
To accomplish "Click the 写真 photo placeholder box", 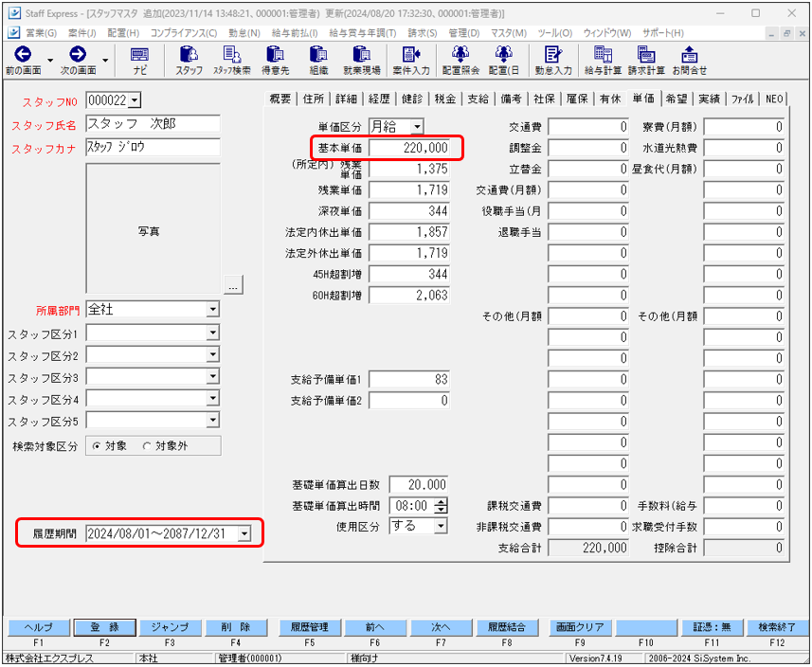I will click(x=153, y=229).
